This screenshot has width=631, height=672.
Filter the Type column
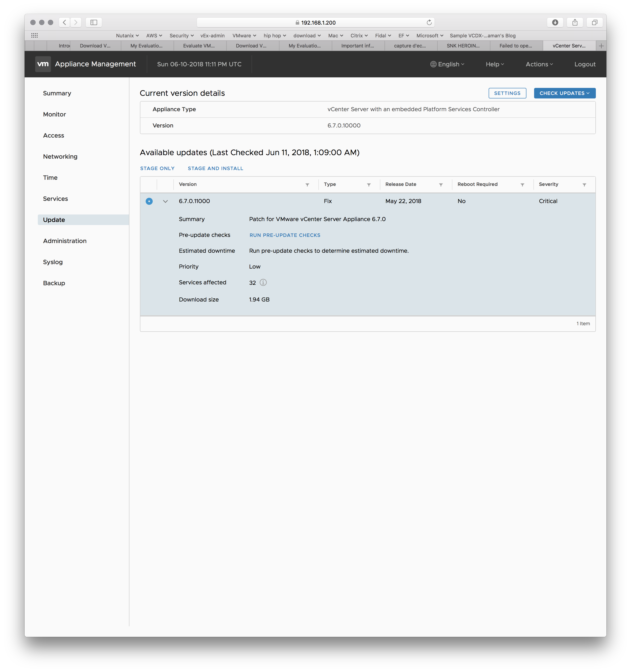click(x=369, y=185)
